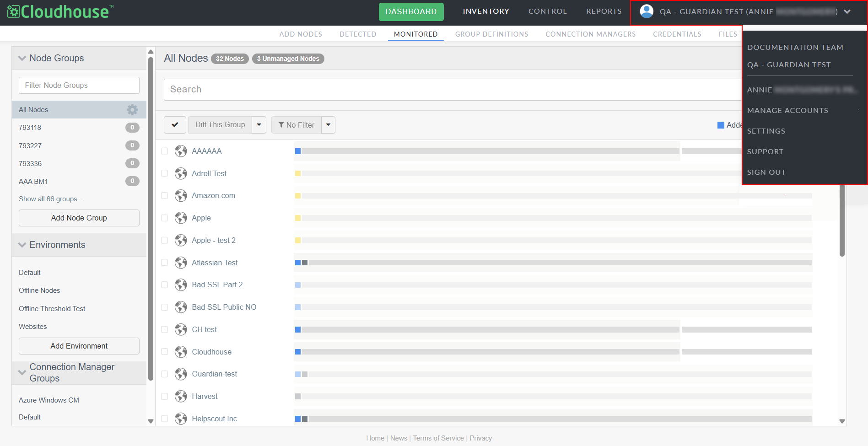The width and height of the screenshot is (868, 446).
Task: Tick the checkbox for AAAAAA node
Action: 165,151
